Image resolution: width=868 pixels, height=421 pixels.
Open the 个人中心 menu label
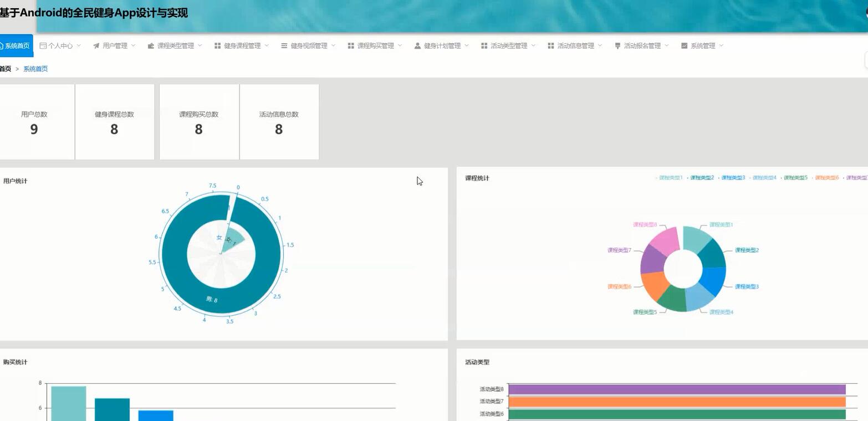(60, 46)
